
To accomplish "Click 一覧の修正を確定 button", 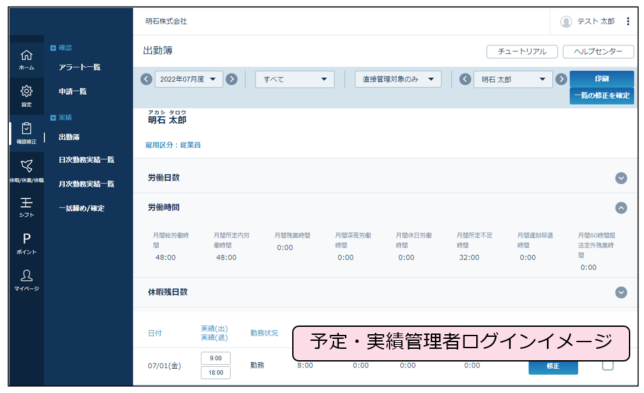I will pos(602,96).
